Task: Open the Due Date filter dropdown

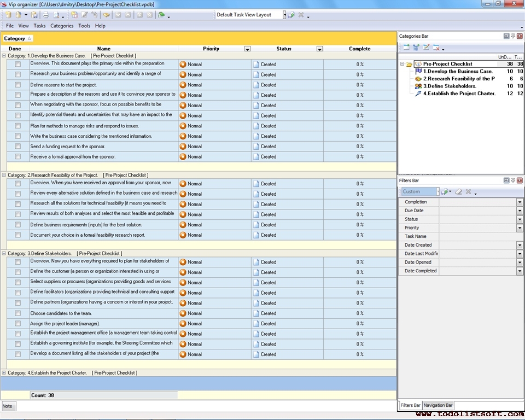Action: pyautogui.click(x=520, y=211)
